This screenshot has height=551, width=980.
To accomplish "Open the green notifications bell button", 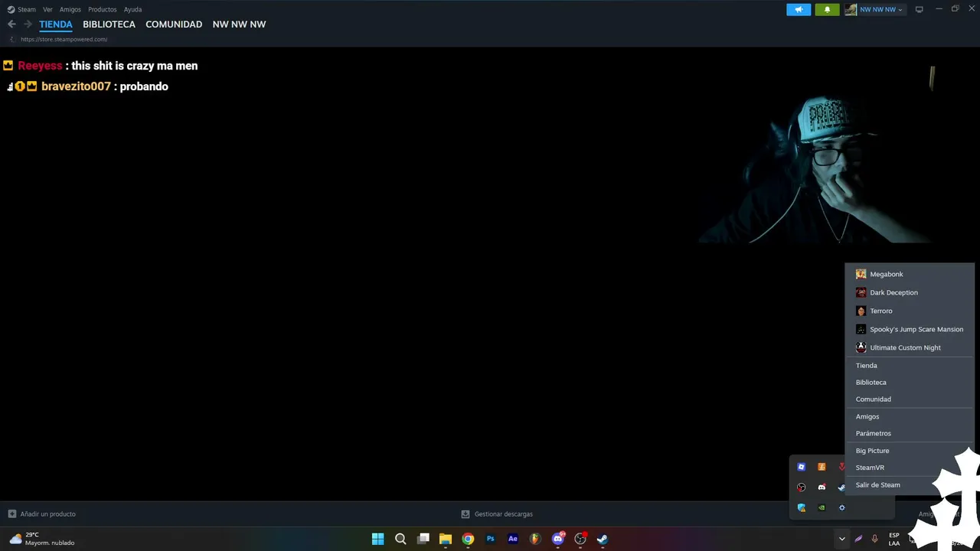I will click(x=827, y=9).
